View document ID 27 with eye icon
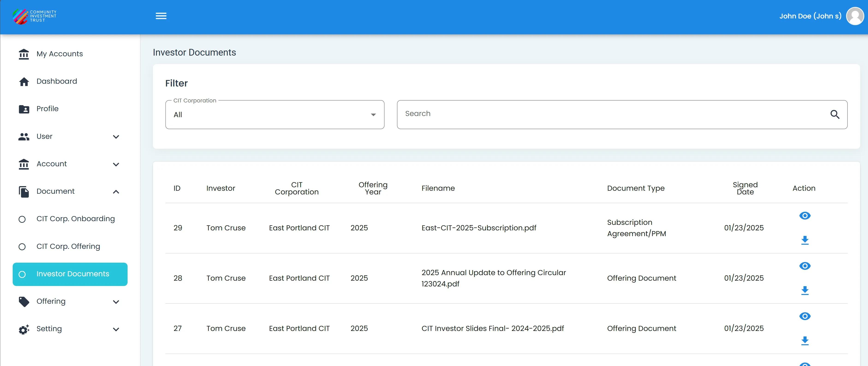The image size is (868, 366). click(805, 316)
